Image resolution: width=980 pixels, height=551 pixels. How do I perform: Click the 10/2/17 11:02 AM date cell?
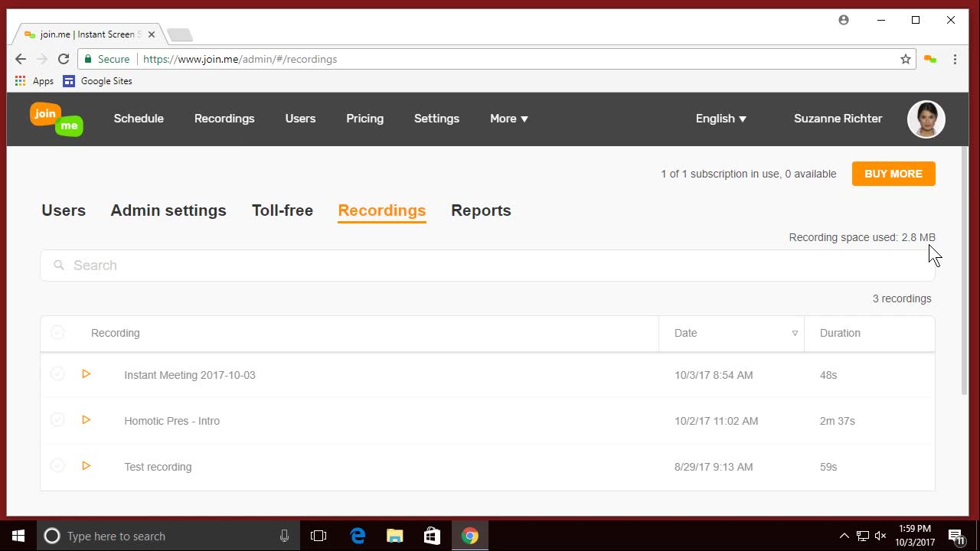tap(716, 421)
